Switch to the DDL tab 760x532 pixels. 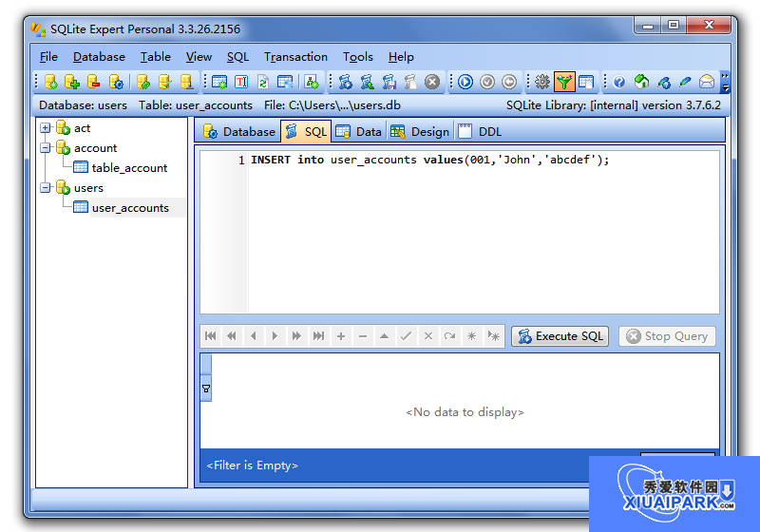(480, 131)
